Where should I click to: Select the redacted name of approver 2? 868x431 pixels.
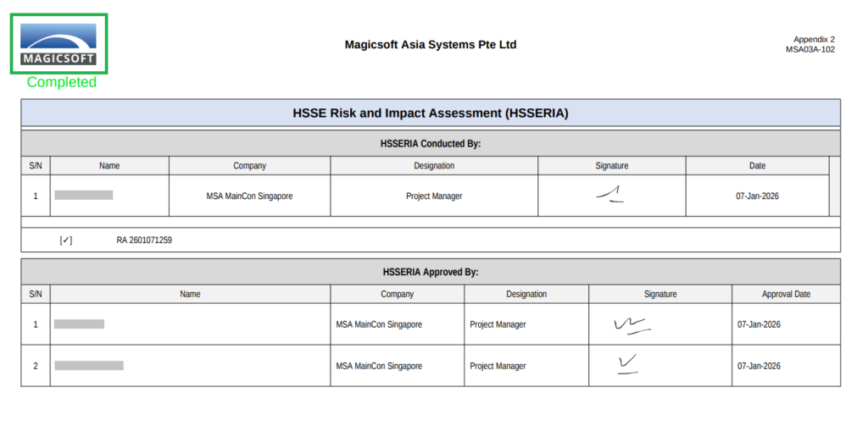(x=89, y=366)
